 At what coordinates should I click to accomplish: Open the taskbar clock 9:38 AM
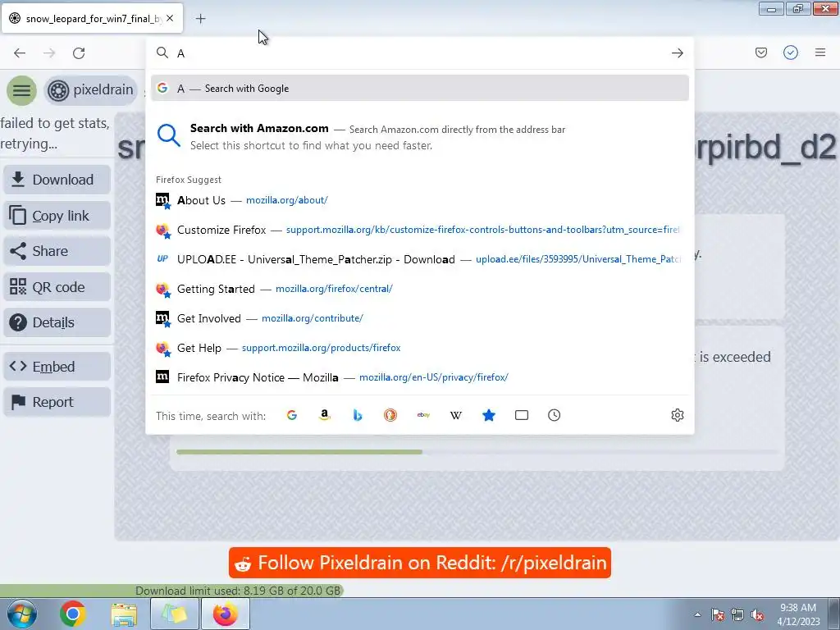click(798, 614)
